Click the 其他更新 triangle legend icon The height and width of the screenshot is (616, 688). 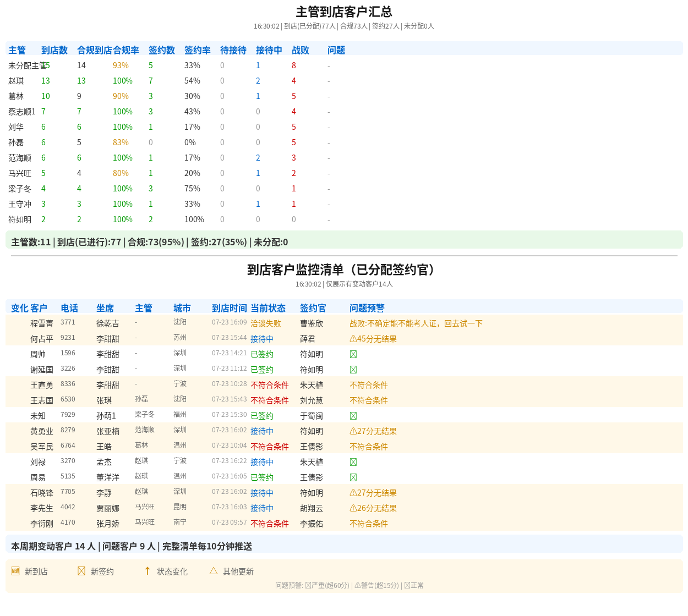[x=214, y=571]
